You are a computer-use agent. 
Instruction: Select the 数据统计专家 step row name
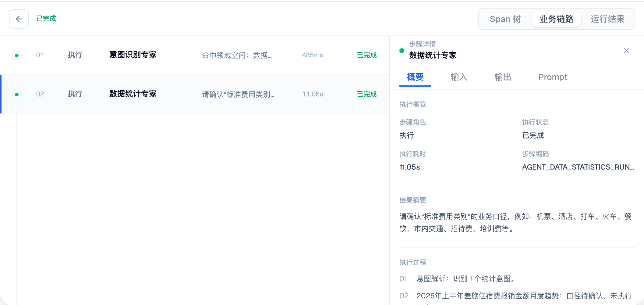point(133,94)
